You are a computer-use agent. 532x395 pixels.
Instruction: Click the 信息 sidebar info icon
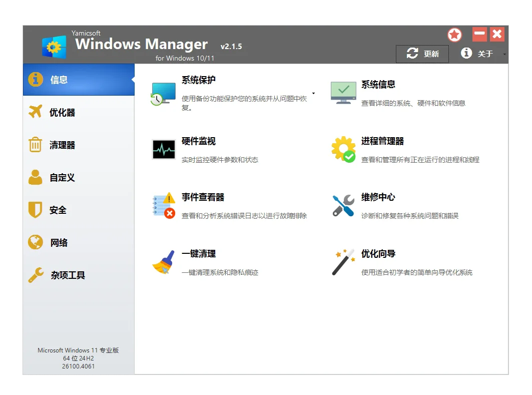tap(36, 80)
